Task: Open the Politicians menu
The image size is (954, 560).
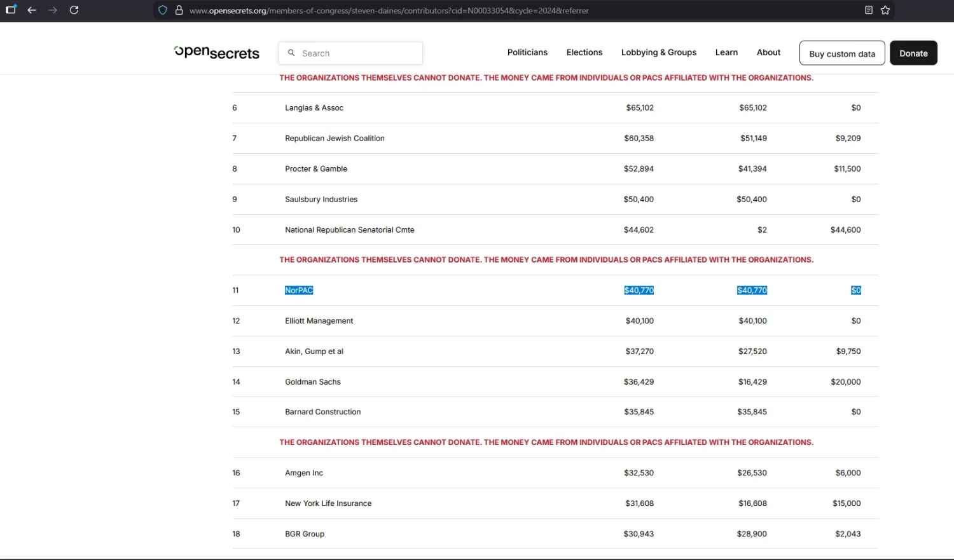Action: point(527,52)
